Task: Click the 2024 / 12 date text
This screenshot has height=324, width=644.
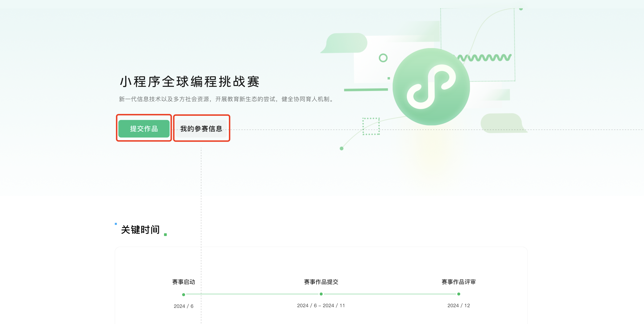Action: click(x=458, y=305)
